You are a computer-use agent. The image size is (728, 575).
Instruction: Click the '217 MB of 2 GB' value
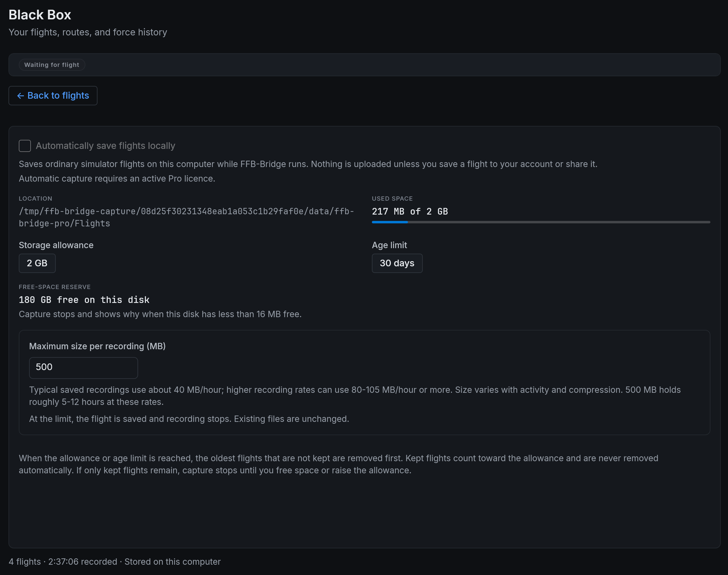(x=410, y=212)
